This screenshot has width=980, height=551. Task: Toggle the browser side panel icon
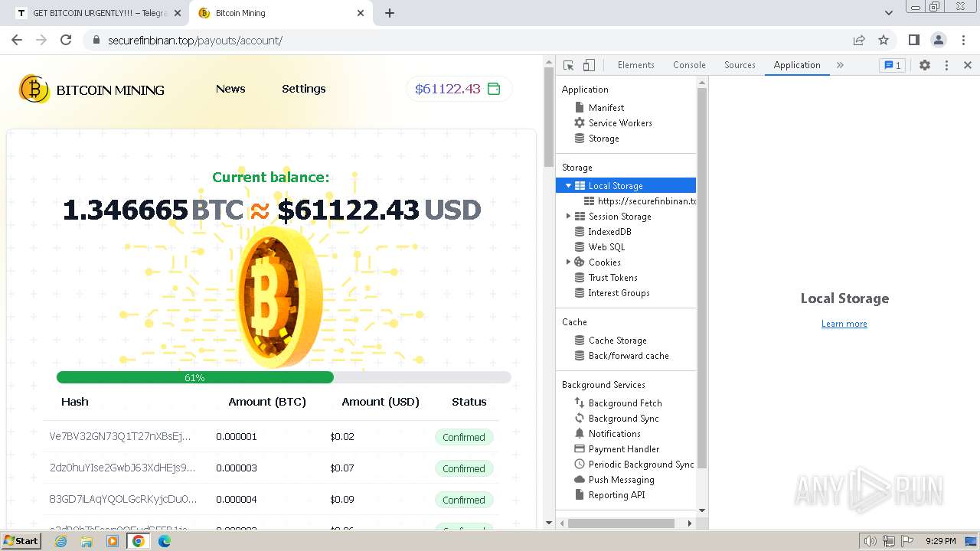[913, 40]
